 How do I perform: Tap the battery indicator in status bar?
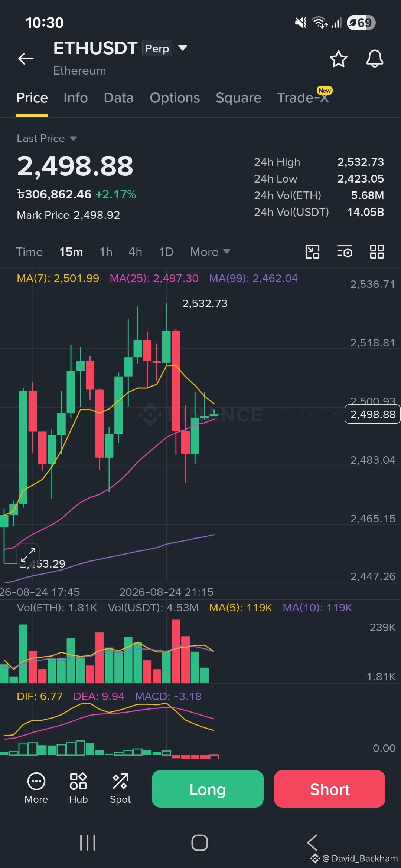361,23
